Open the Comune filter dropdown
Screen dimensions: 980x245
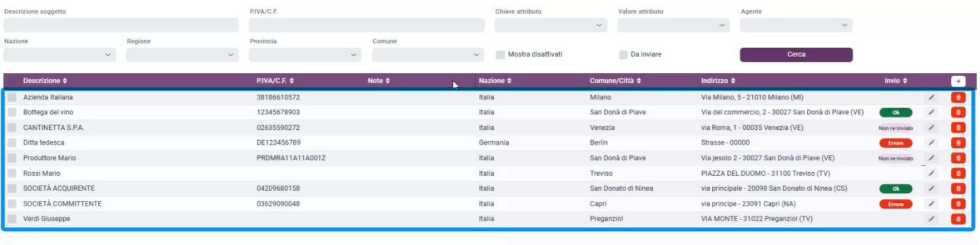[x=428, y=55]
